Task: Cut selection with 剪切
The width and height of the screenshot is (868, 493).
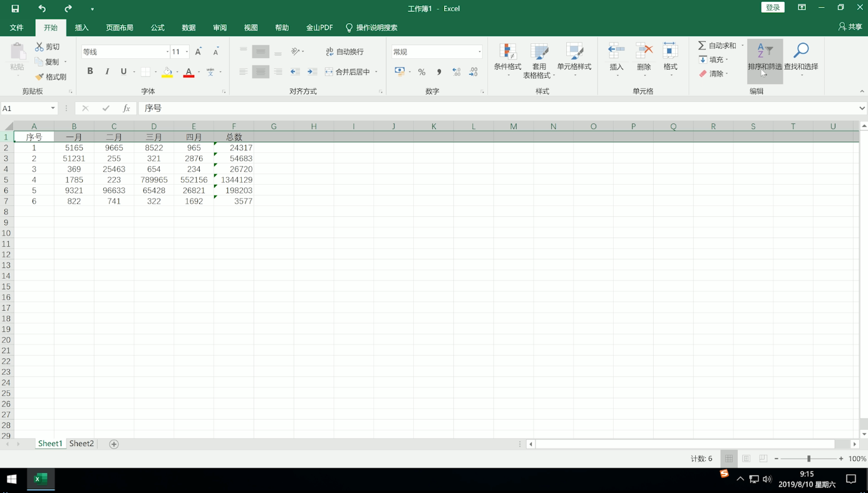Action: (x=48, y=47)
